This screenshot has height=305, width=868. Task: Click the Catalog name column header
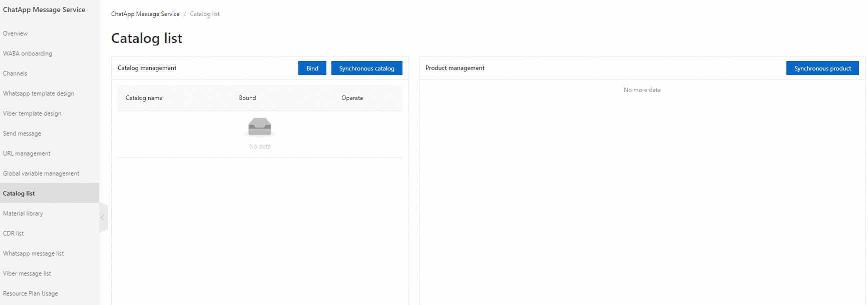[144, 98]
